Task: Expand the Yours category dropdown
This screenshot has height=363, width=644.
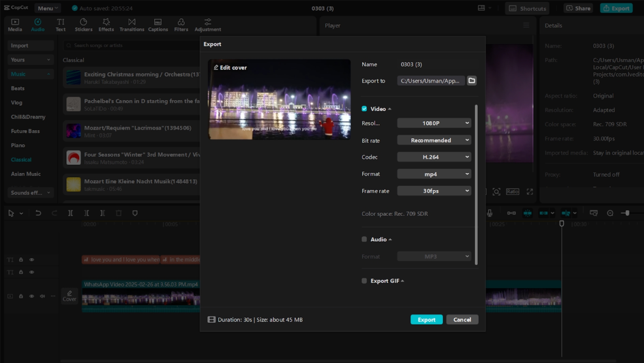Action: (x=31, y=60)
